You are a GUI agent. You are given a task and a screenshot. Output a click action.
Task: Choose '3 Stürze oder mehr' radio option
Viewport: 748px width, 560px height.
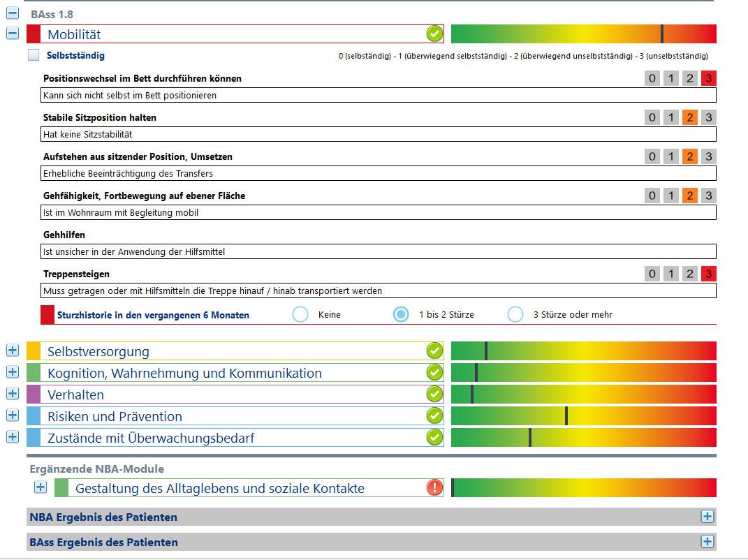pyautogui.click(x=515, y=315)
